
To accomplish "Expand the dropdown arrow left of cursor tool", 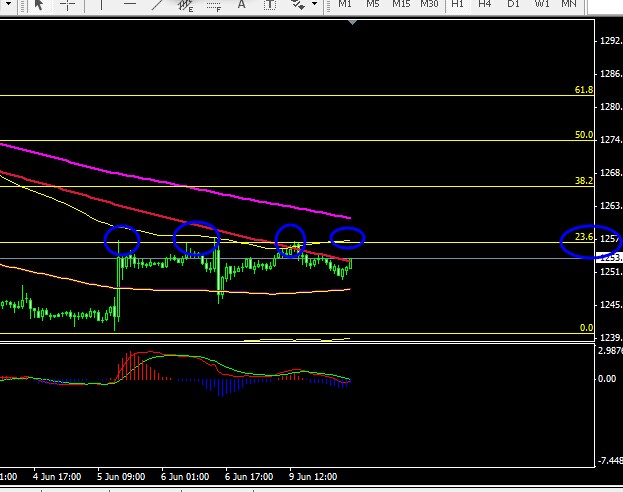I will click(x=8, y=4).
